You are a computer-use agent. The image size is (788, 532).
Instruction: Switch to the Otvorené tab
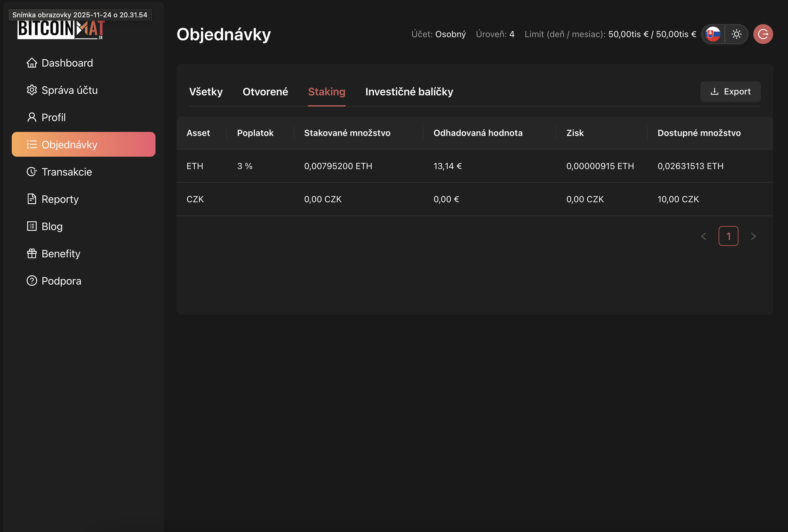click(265, 92)
